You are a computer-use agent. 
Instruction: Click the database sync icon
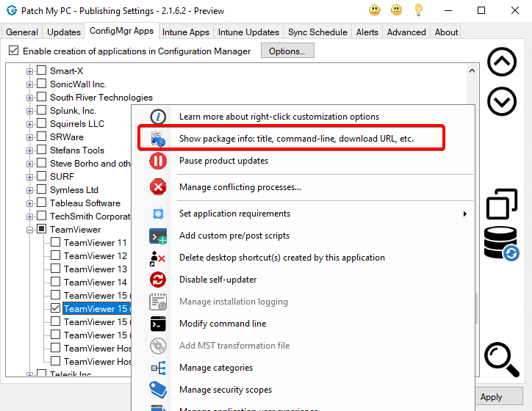501,244
